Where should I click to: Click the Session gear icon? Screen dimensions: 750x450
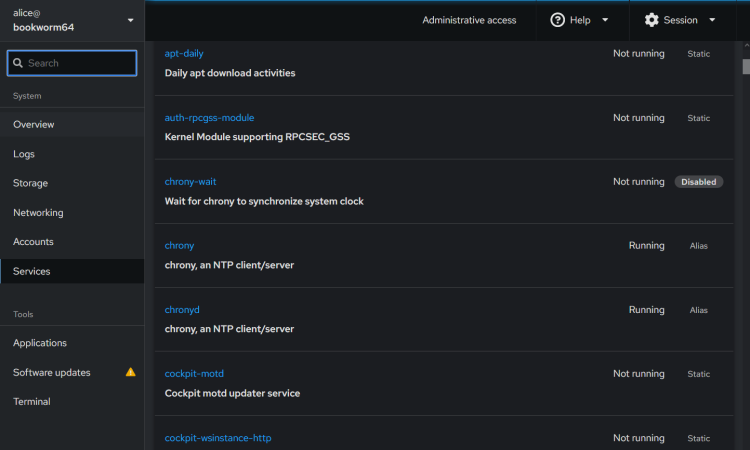(x=651, y=20)
